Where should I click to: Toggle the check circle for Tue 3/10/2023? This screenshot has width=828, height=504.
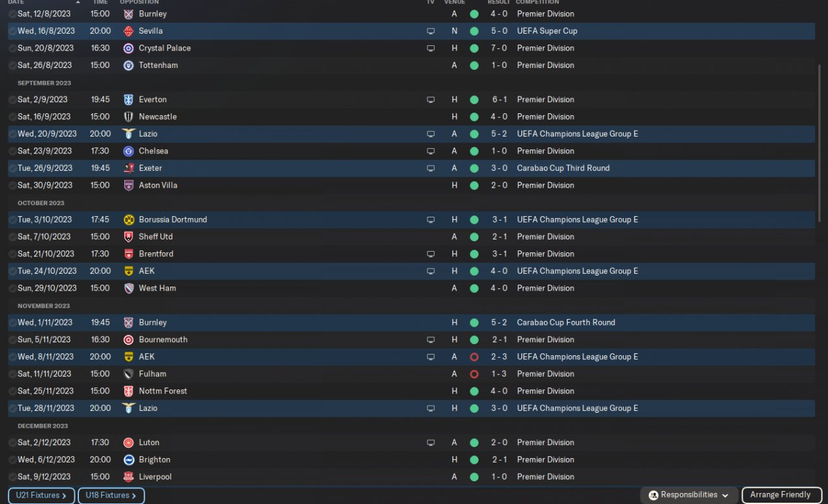13,220
